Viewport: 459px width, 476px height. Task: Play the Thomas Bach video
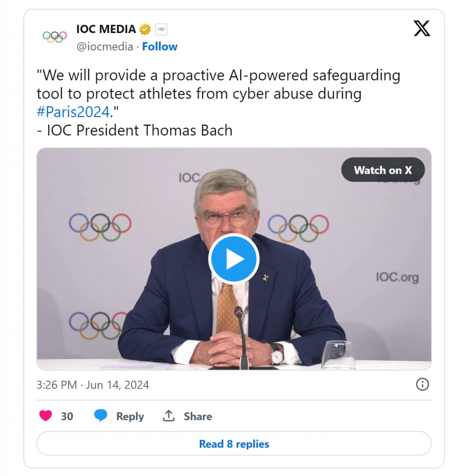pyautogui.click(x=234, y=259)
